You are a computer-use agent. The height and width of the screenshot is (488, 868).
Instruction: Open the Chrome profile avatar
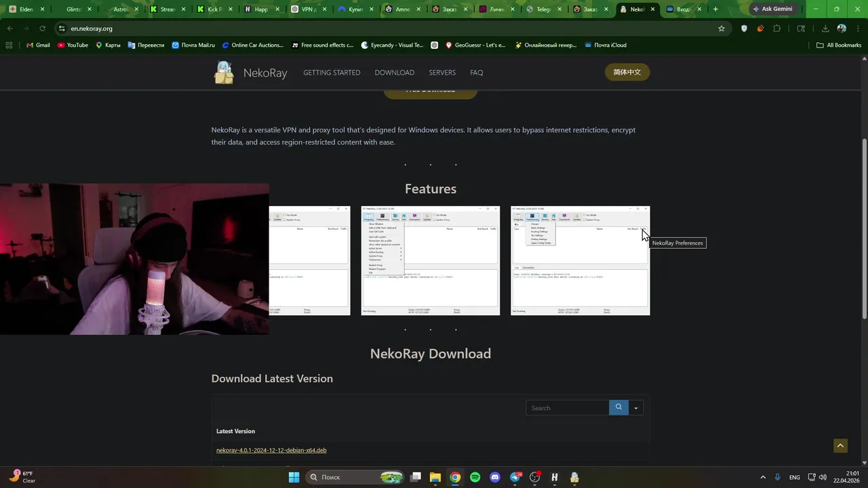pyautogui.click(x=842, y=28)
